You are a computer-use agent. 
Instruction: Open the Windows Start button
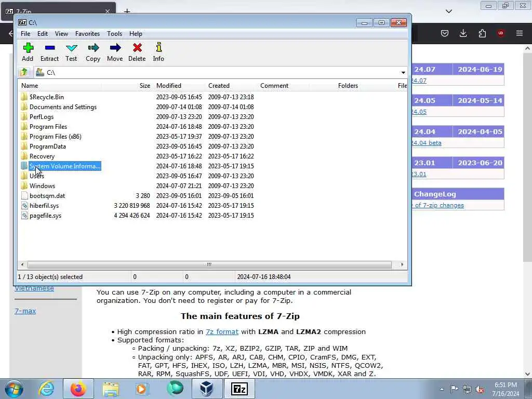pos(14,389)
